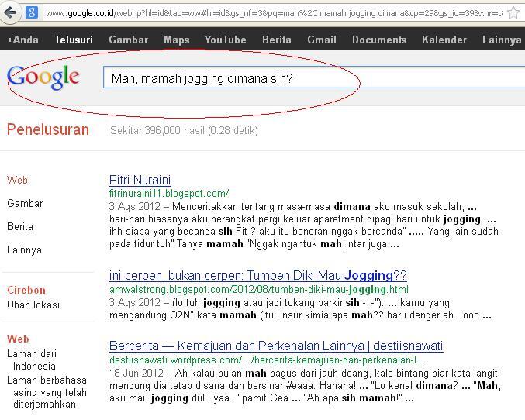This screenshot has width=525, height=420.
Task: Filter by Laman dari Indonesia
Action: pos(32,360)
